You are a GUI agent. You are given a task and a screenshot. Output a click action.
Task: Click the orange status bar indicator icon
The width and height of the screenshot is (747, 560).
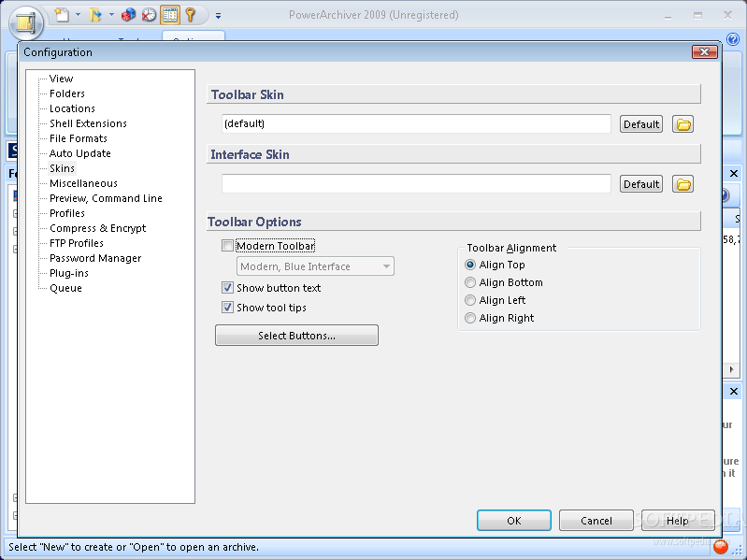pos(720,548)
